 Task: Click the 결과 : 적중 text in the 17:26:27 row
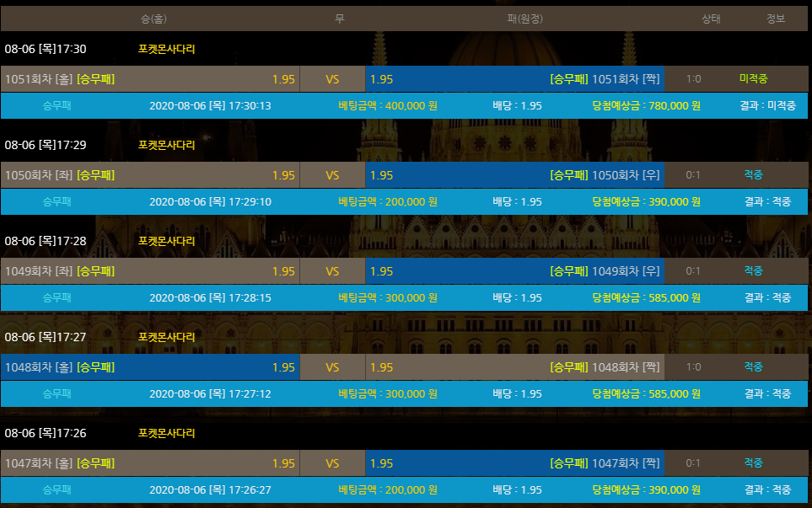(767, 490)
